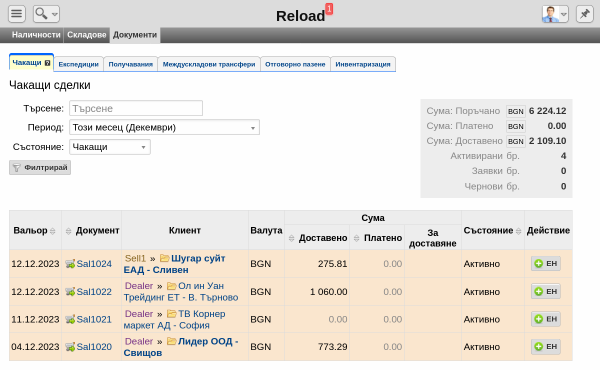Screen dimensions: 600x370
Task: Click the magnifier search icon
Action: coord(41,14)
